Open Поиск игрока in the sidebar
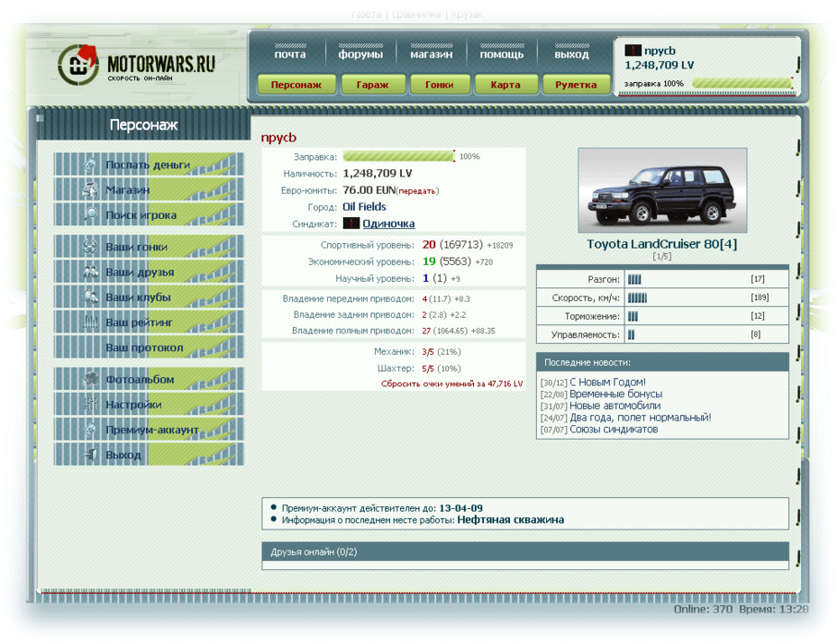 point(149,214)
